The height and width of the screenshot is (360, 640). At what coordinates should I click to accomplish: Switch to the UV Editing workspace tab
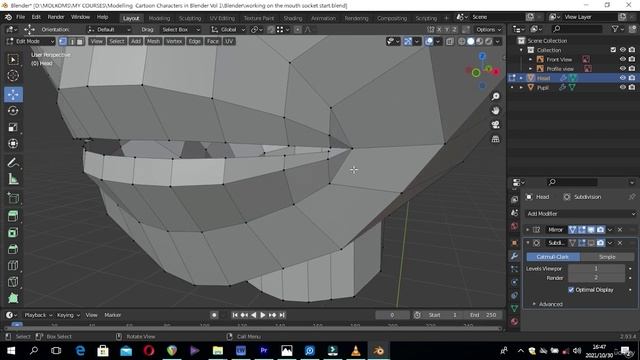coord(222,18)
